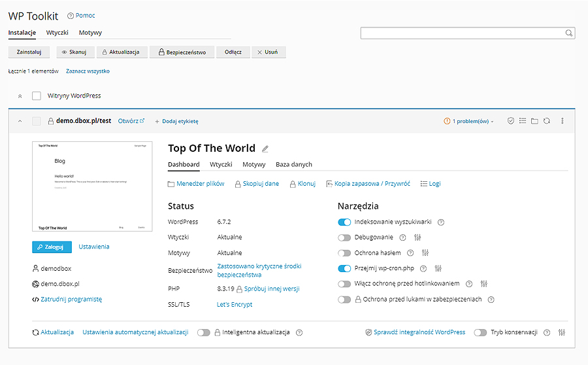588x365 pixels.
Task: Click the refresh icon in site header
Action: pos(546,121)
